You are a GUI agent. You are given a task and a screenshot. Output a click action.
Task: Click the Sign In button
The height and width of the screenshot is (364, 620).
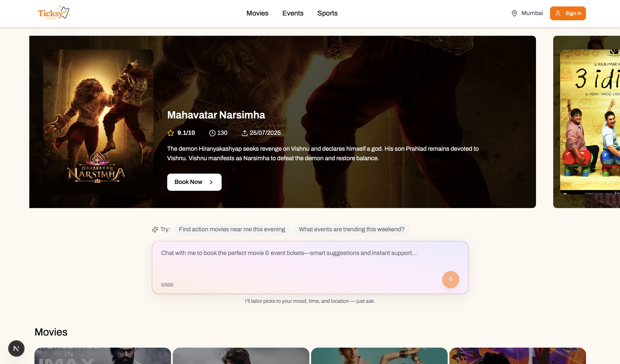point(568,13)
